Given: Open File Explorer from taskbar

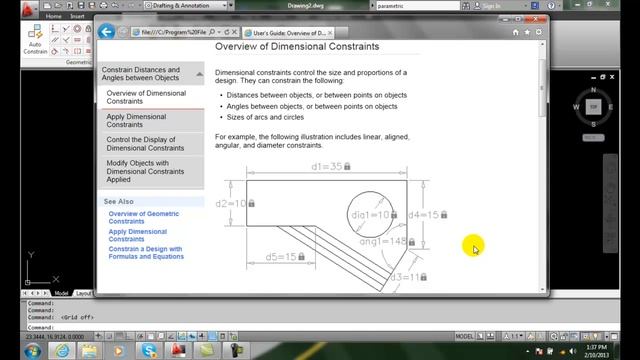Looking at the screenshot, I should [x=90, y=351].
